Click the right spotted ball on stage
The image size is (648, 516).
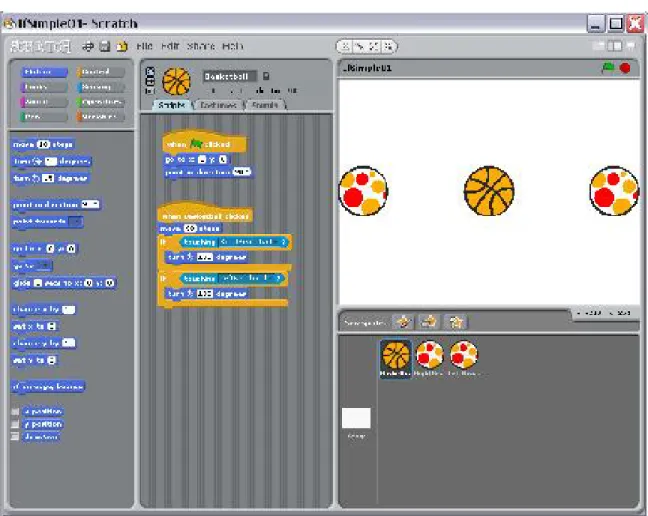pos(615,191)
